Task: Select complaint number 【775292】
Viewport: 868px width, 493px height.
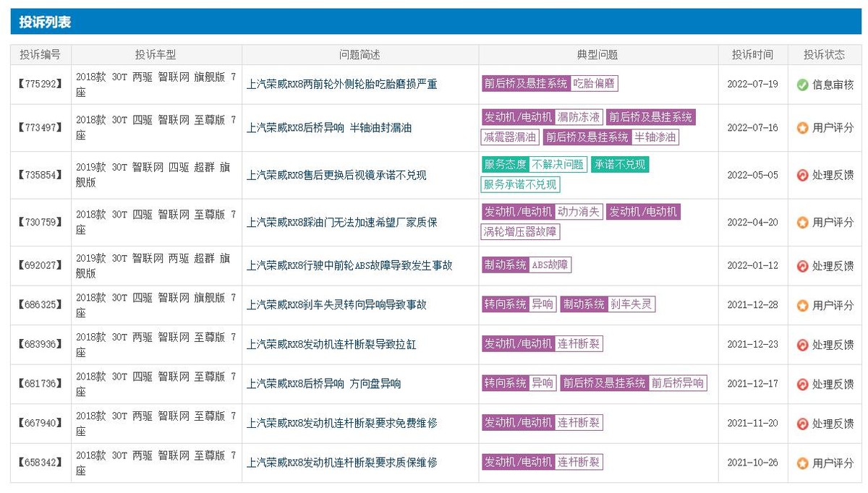Action: (x=41, y=85)
